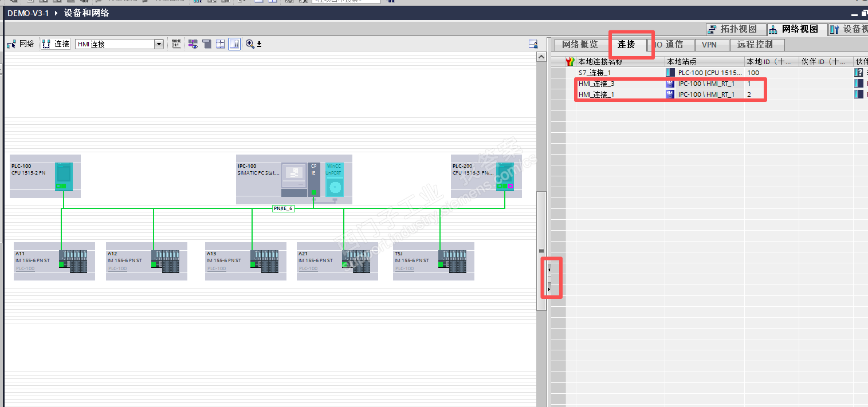Image resolution: width=868 pixels, height=407 pixels.
Task: Click PLC-100 link under A12 device
Action: 117,268
